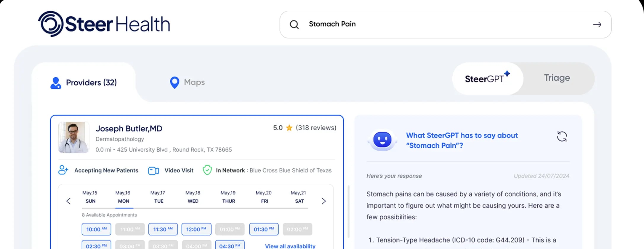Select May 17 TUE in the date strip
The height and width of the screenshot is (249, 644).
point(158,197)
